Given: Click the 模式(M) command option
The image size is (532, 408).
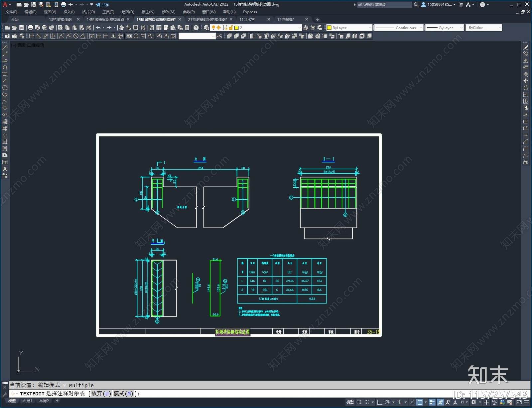Looking at the screenshot, I should click(123, 394).
